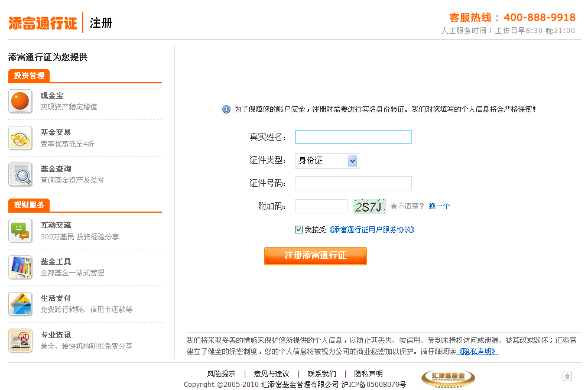Open the 生活支付 credit card icon

click(x=20, y=304)
